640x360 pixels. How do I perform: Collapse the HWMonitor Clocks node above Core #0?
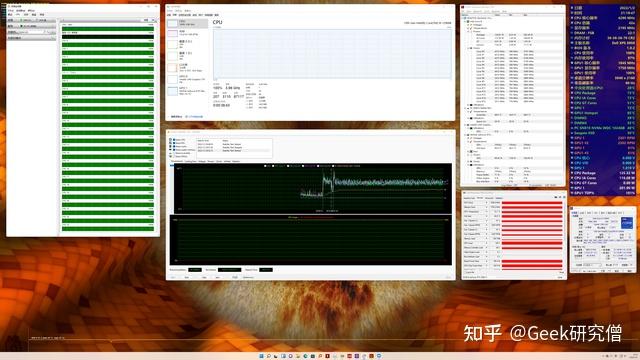pyautogui.click(x=468, y=48)
